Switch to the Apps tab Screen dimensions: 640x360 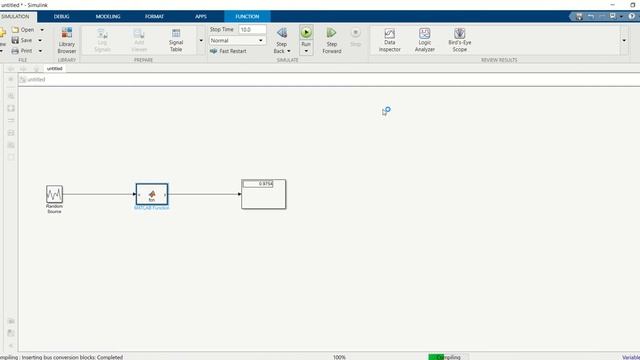pyautogui.click(x=201, y=16)
